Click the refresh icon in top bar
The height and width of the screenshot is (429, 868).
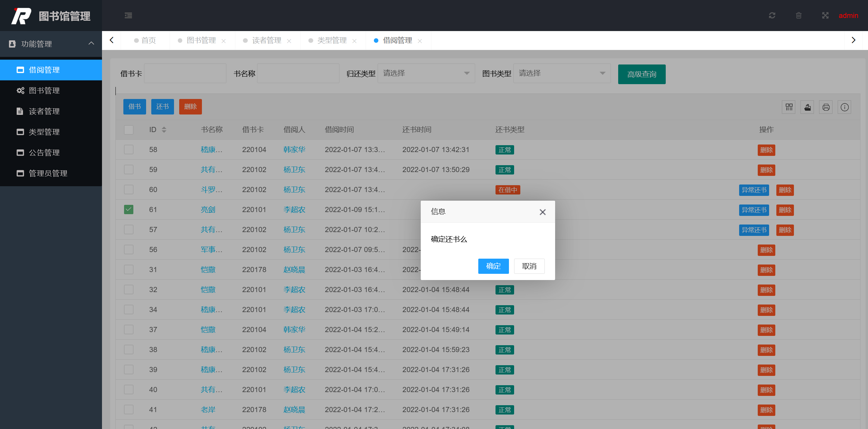772,16
